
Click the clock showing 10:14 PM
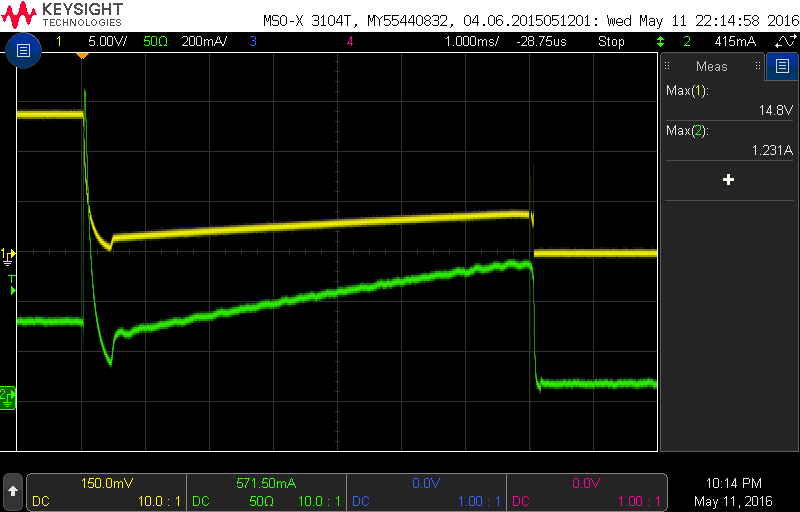click(x=733, y=483)
